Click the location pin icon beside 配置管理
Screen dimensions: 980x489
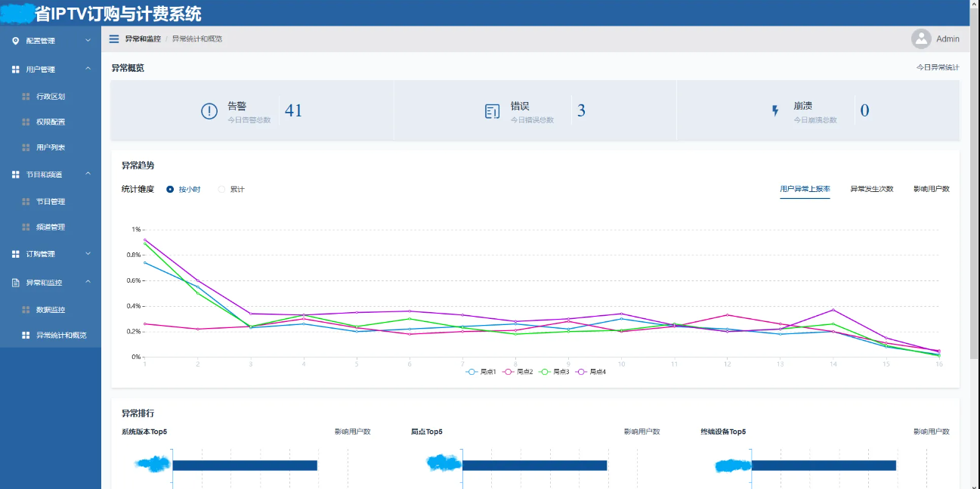[x=15, y=41]
